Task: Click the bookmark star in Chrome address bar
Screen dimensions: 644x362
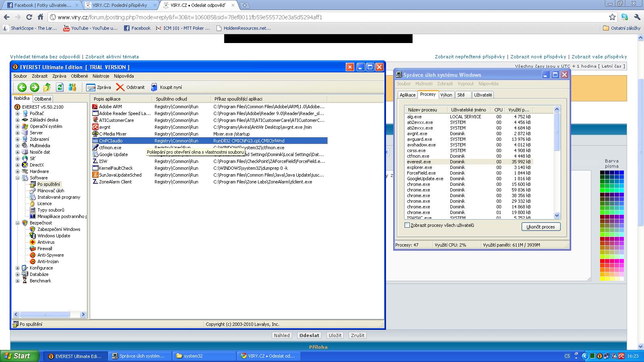Action: 612,17
